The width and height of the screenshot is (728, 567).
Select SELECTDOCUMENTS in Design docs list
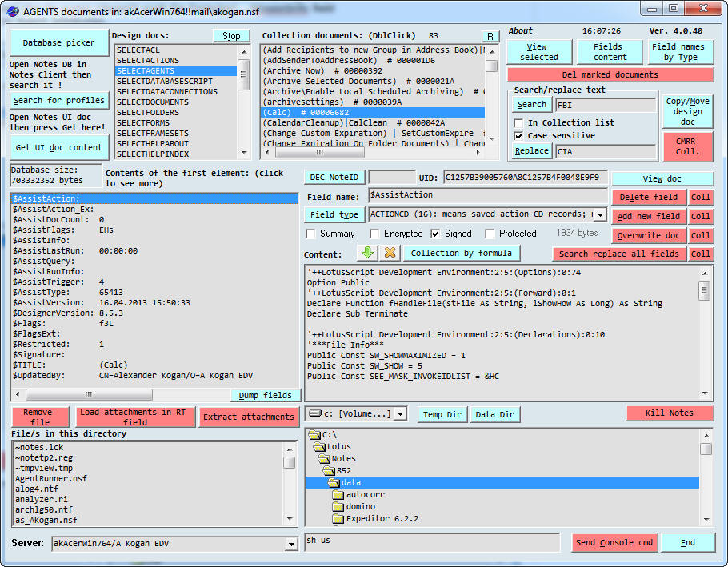[x=177, y=102]
